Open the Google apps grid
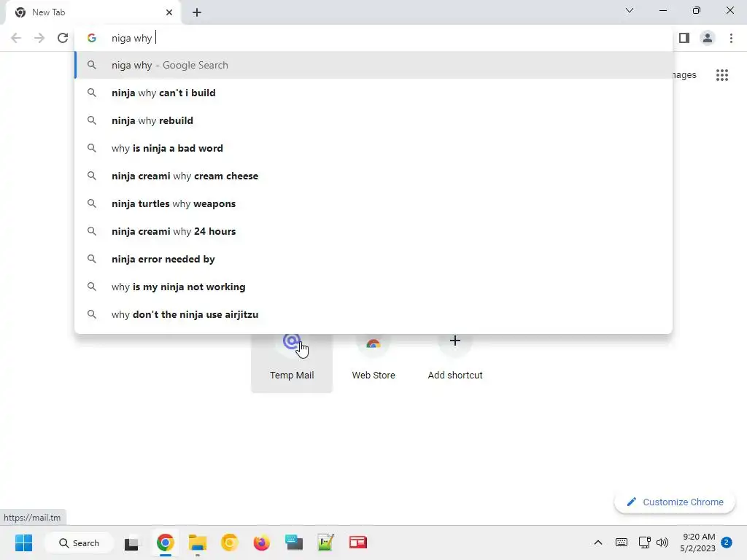 click(722, 75)
